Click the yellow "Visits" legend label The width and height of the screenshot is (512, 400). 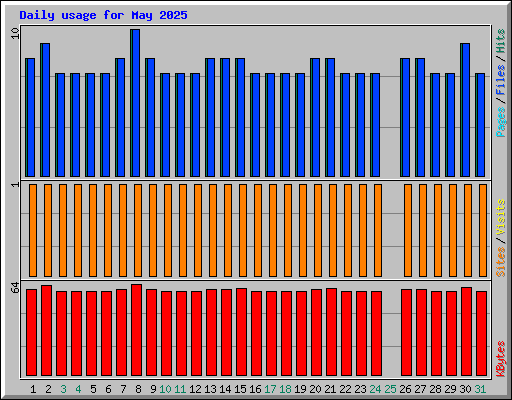[x=501, y=218]
